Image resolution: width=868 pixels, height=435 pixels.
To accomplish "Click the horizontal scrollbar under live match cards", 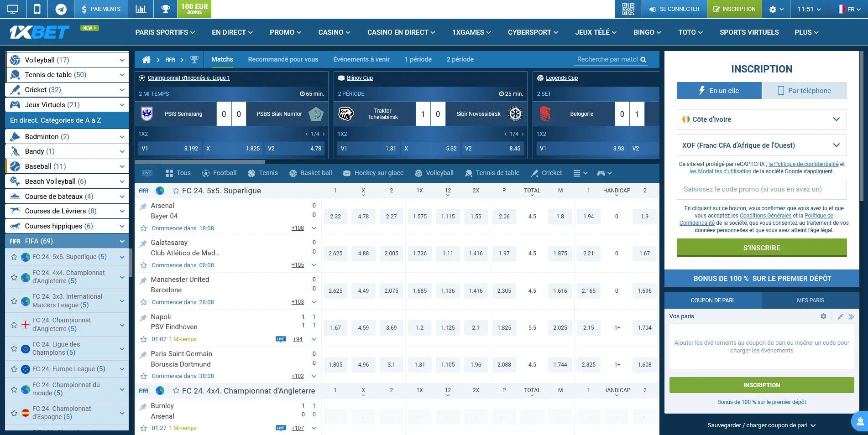I will pos(200,162).
